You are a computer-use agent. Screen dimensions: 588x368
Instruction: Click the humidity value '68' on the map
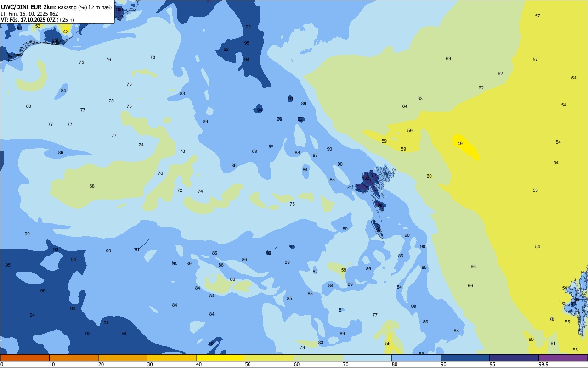click(92, 186)
